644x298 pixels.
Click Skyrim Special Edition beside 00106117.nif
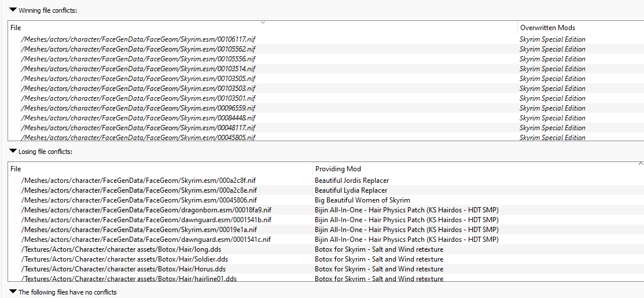pyautogui.click(x=553, y=39)
